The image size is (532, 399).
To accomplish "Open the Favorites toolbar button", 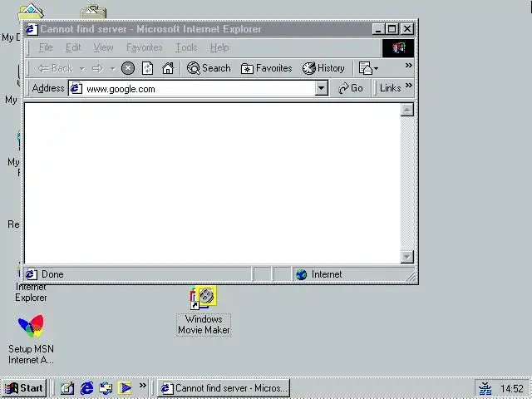I will [x=266, y=68].
